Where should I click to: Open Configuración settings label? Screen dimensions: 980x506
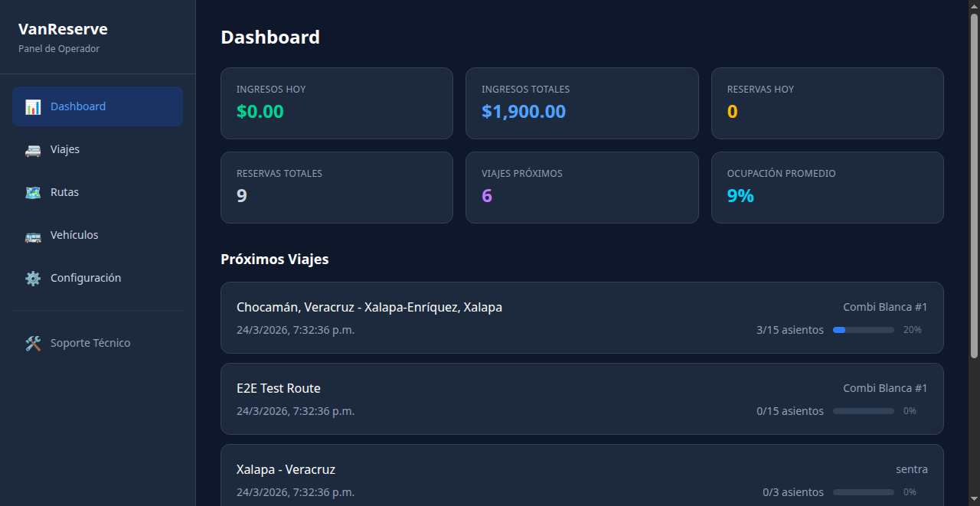(x=86, y=278)
